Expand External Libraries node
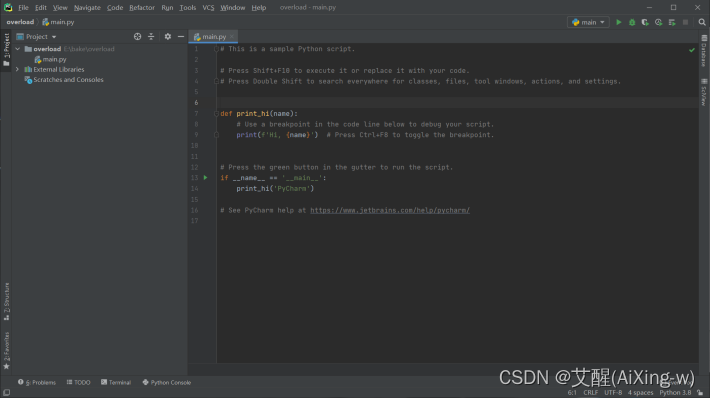710x398 pixels. [18, 69]
